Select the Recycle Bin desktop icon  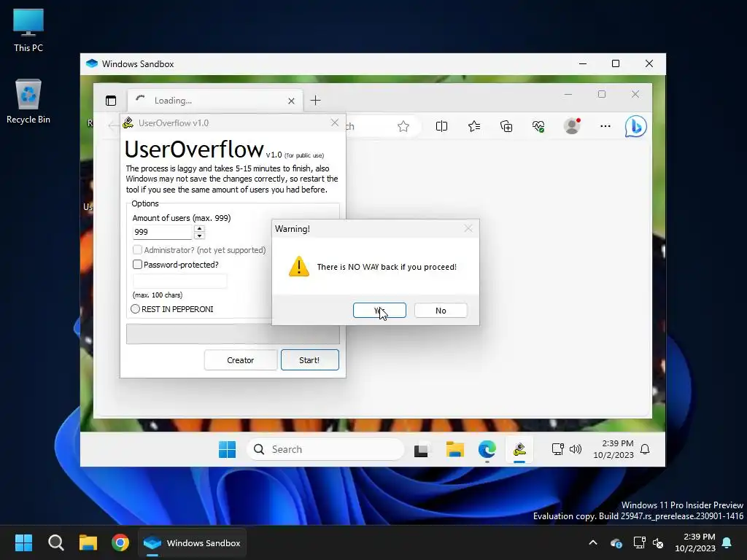tap(28, 101)
